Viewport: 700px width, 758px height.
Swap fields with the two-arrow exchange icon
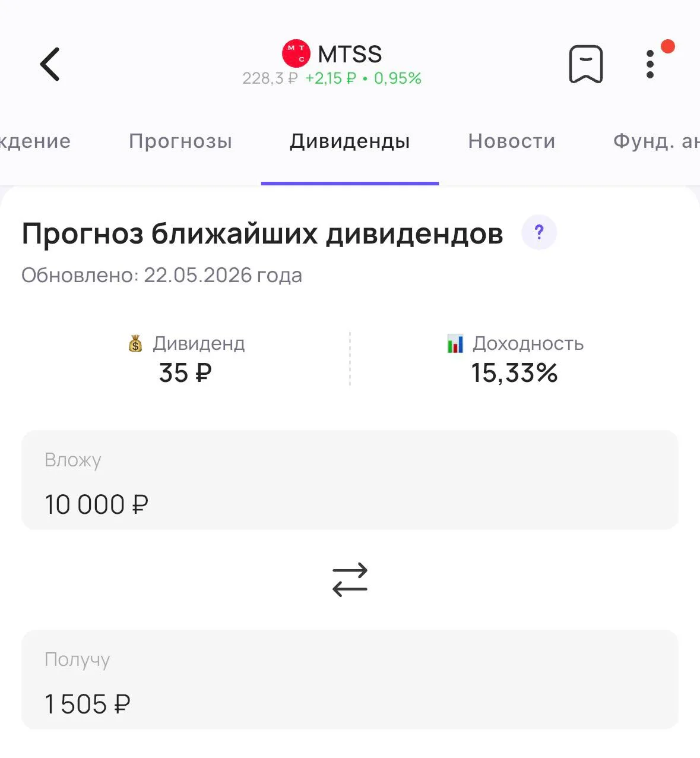tap(350, 580)
